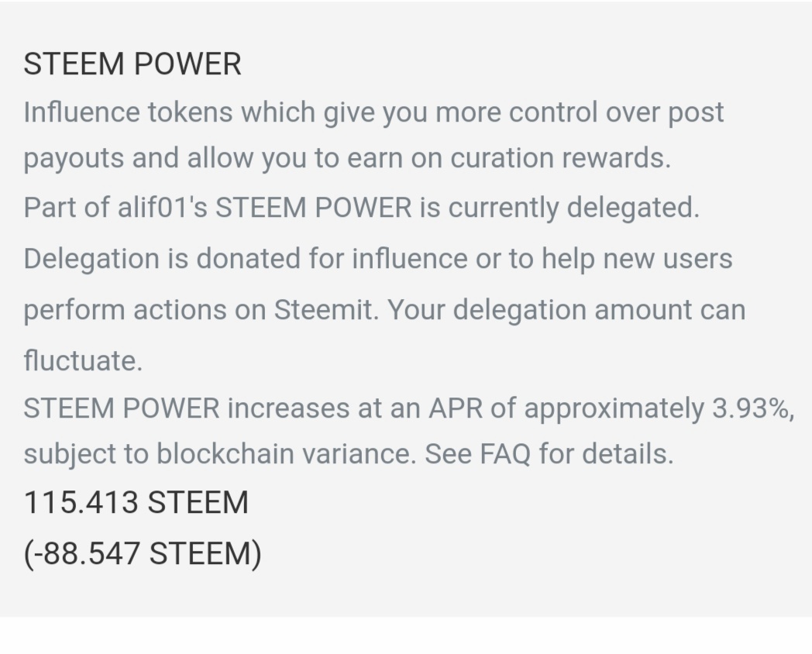
Task: Click 'Your delegation amount can' text
Action: coord(566,310)
